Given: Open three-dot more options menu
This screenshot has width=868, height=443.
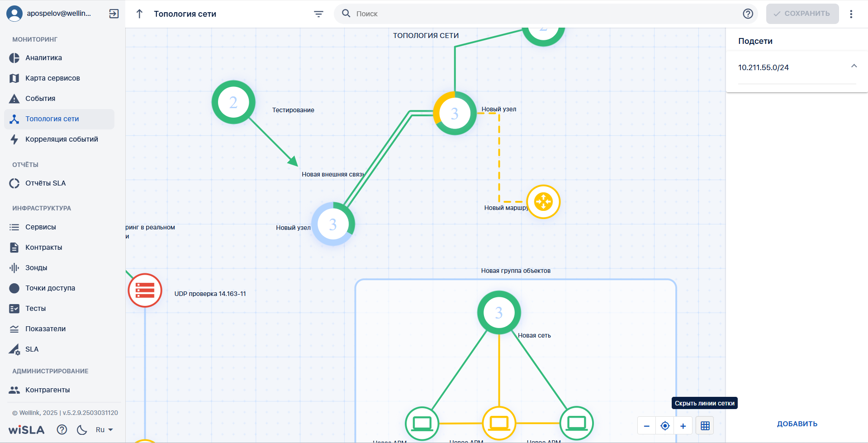Looking at the screenshot, I should 851,14.
